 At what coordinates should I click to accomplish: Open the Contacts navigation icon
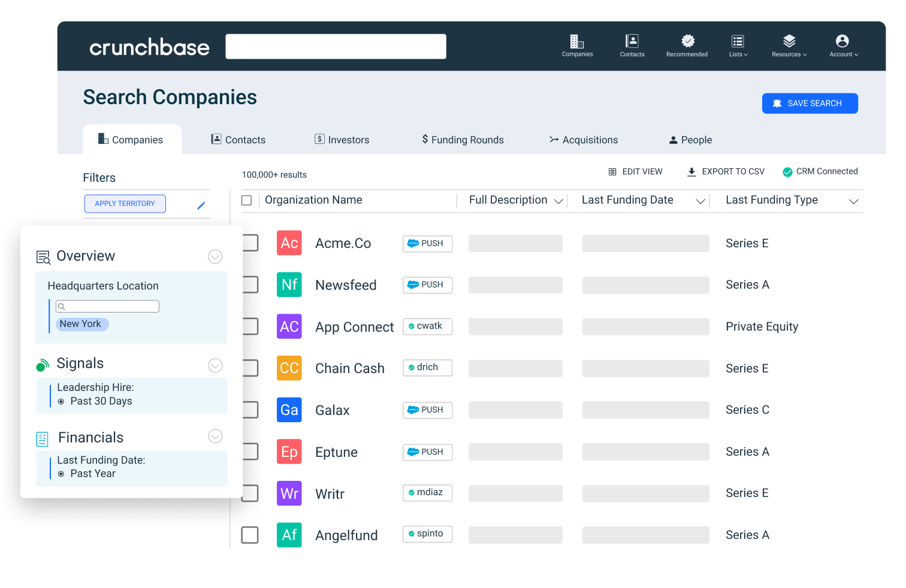(632, 42)
